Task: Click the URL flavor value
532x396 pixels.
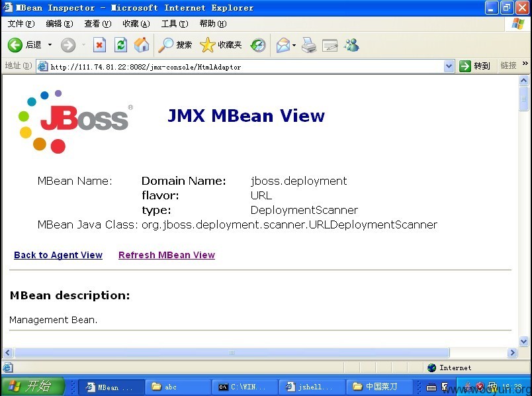Action: (x=261, y=195)
